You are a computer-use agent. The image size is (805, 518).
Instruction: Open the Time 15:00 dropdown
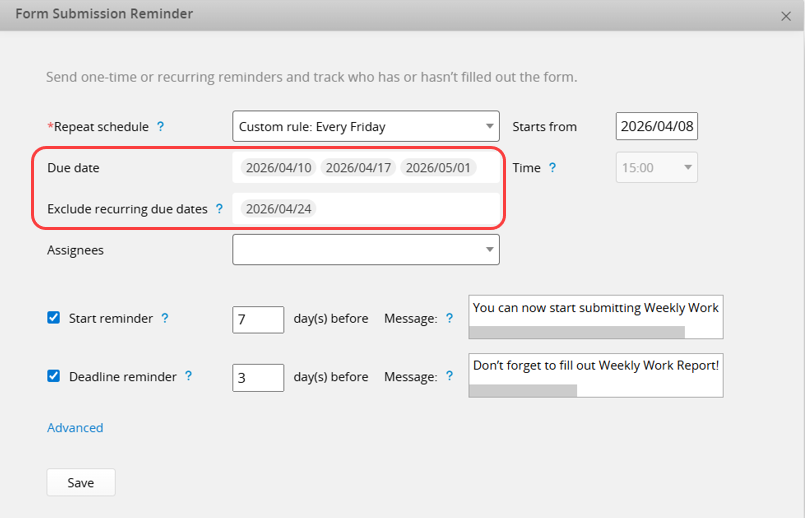[x=656, y=168]
